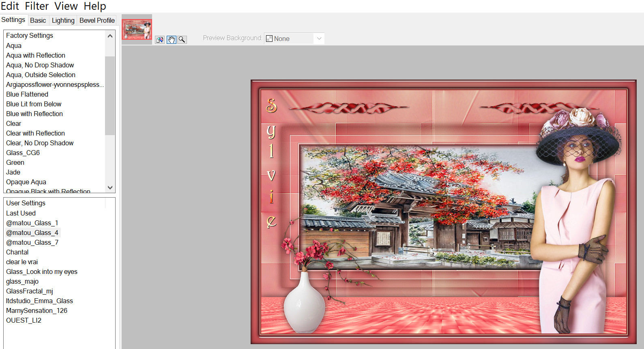Choose the Glass_CG6 factory preset
This screenshot has width=644, height=349.
tap(23, 153)
